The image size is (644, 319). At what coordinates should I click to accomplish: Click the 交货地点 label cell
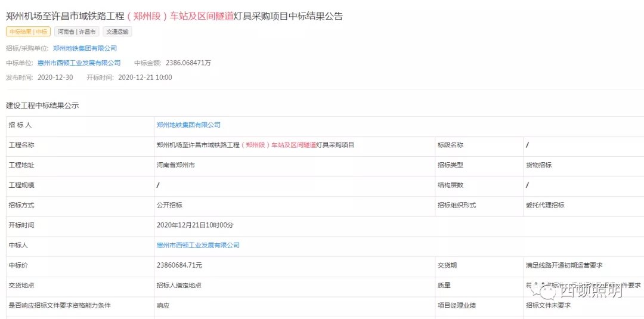coord(80,286)
